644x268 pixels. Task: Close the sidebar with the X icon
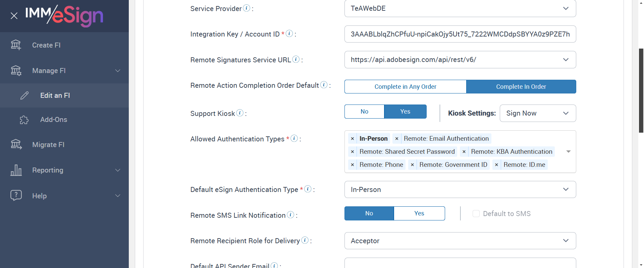14,16
